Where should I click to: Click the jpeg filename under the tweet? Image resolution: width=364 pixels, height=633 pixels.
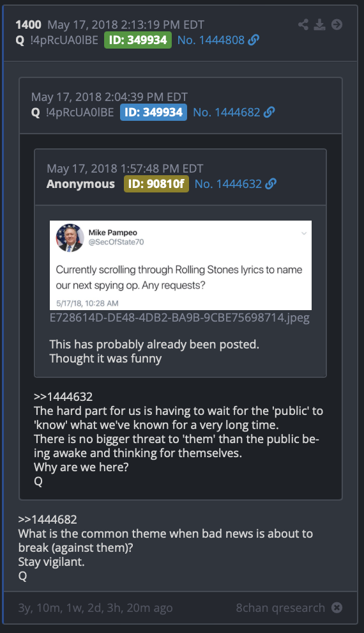coord(179,318)
